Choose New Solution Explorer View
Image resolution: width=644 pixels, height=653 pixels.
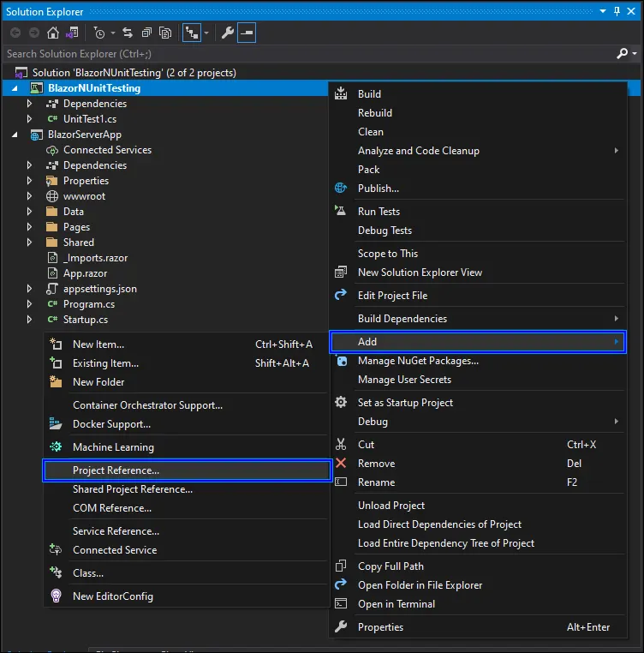[478, 273]
